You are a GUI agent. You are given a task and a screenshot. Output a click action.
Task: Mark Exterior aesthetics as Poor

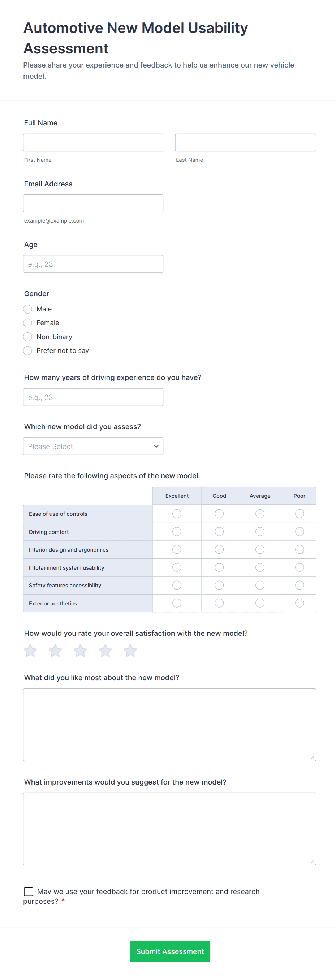click(300, 603)
